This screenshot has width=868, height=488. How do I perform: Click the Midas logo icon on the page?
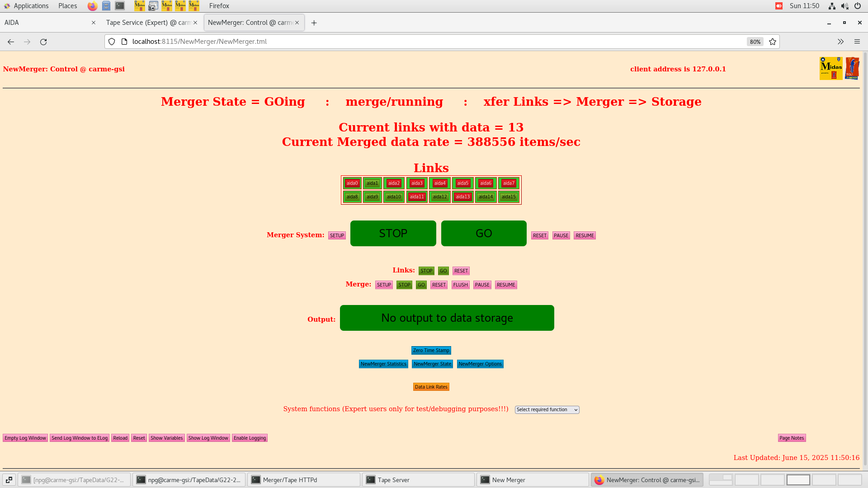pos(831,68)
